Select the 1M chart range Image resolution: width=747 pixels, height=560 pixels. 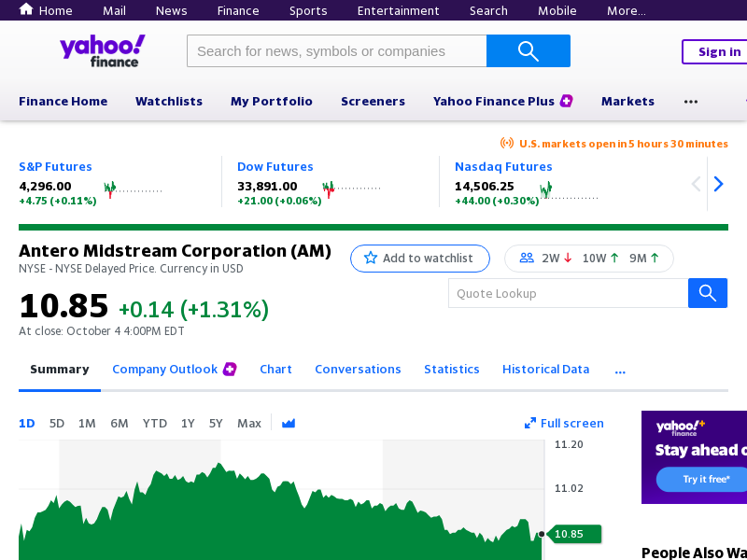87,424
